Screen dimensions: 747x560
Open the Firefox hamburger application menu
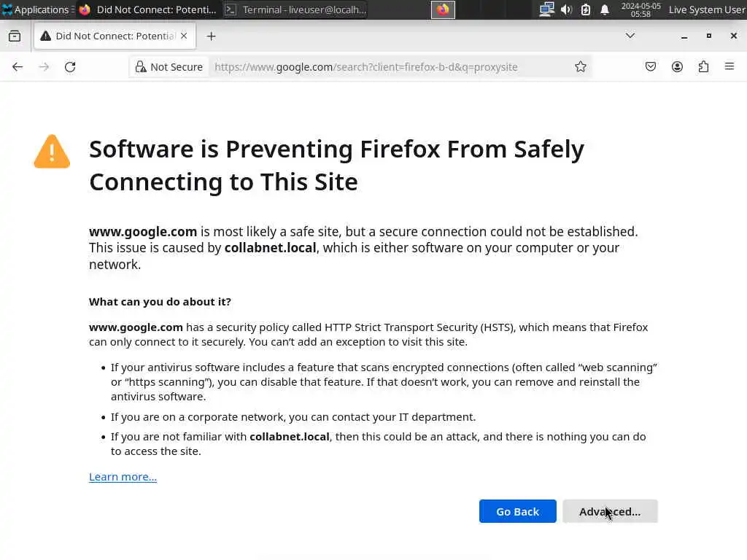tap(729, 67)
